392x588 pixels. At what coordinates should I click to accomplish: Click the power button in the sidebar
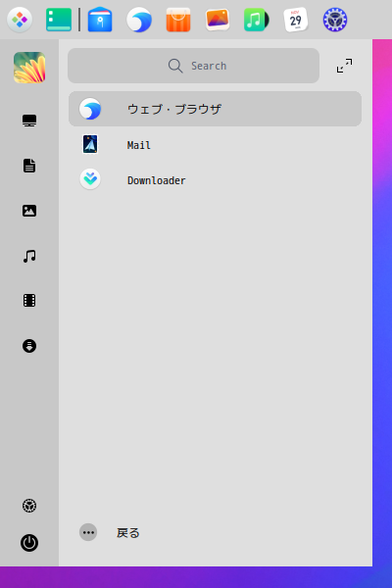pos(29,543)
